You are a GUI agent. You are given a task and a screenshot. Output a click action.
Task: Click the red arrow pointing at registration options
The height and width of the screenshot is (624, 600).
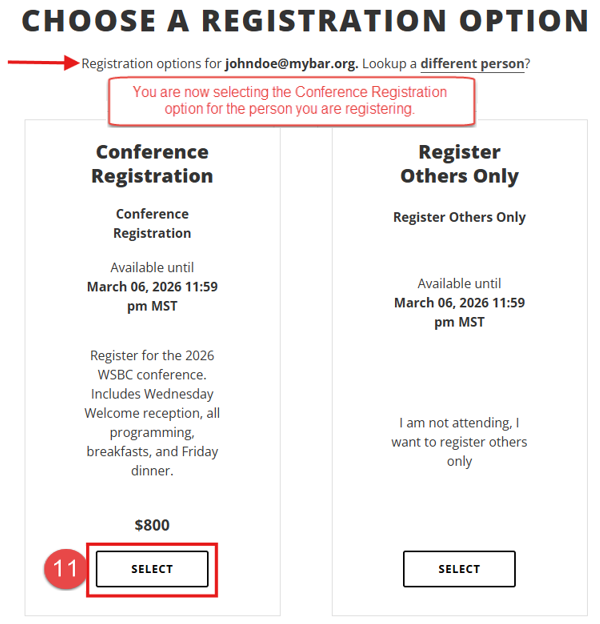43,63
